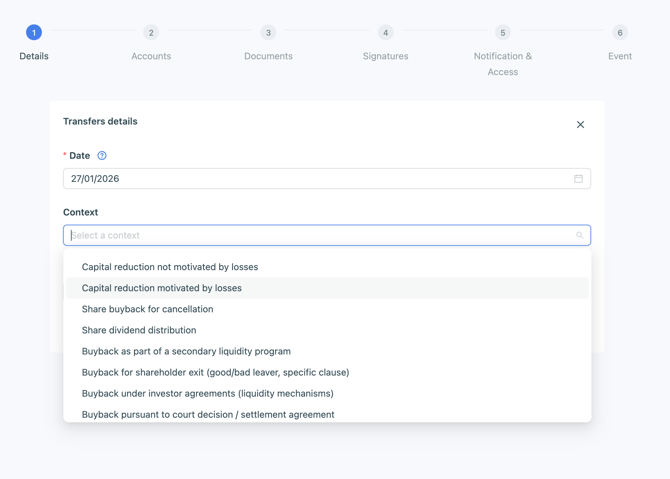
Task: Select Buyback pursuant to court decision option
Action: point(208,414)
